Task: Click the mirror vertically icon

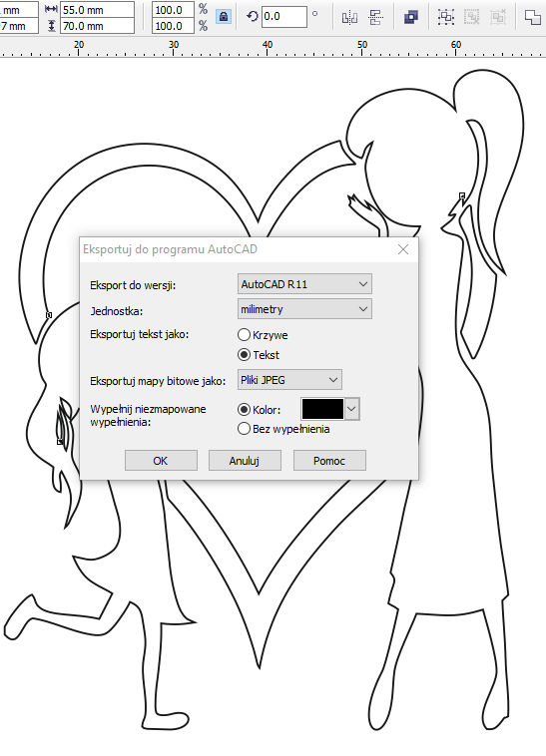Action: [375, 18]
